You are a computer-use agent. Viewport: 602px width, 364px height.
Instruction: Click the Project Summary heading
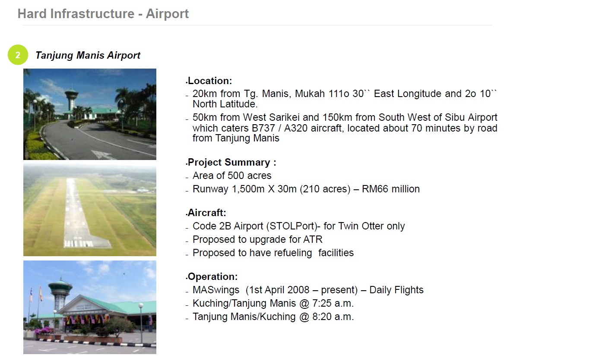[x=232, y=162]
